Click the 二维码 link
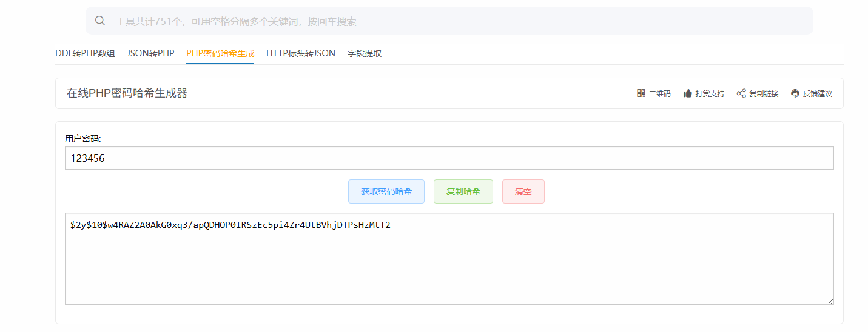 [x=654, y=93]
